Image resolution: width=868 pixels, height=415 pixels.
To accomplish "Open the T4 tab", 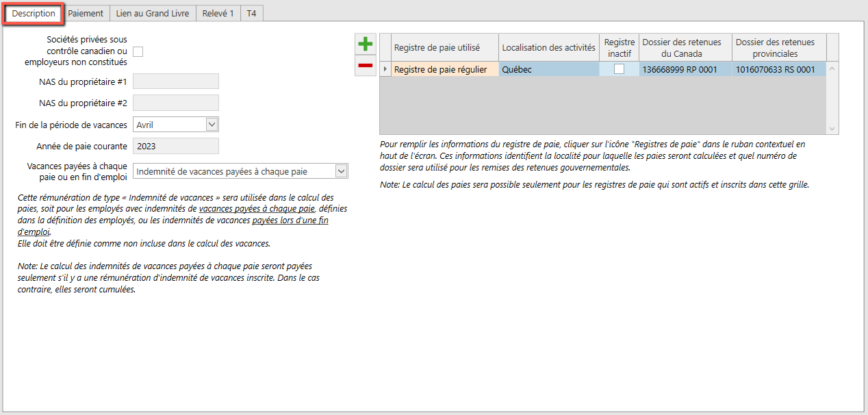I will [251, 13].
